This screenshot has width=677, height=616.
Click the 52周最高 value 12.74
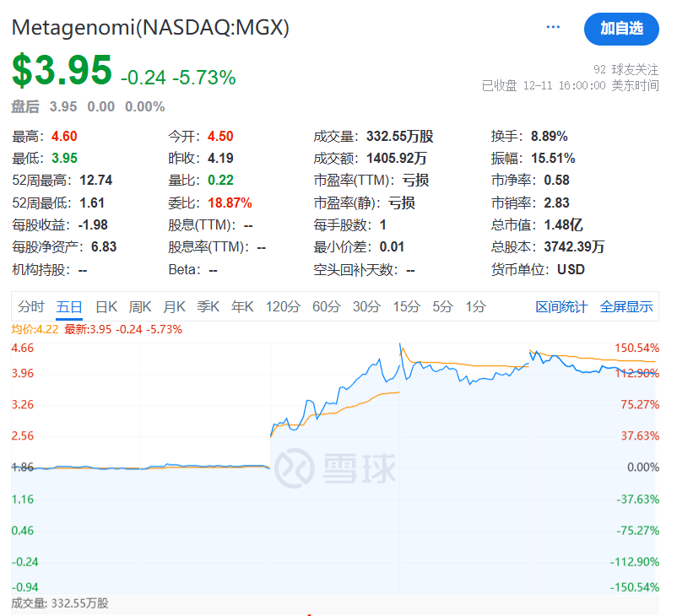(96, 181)
